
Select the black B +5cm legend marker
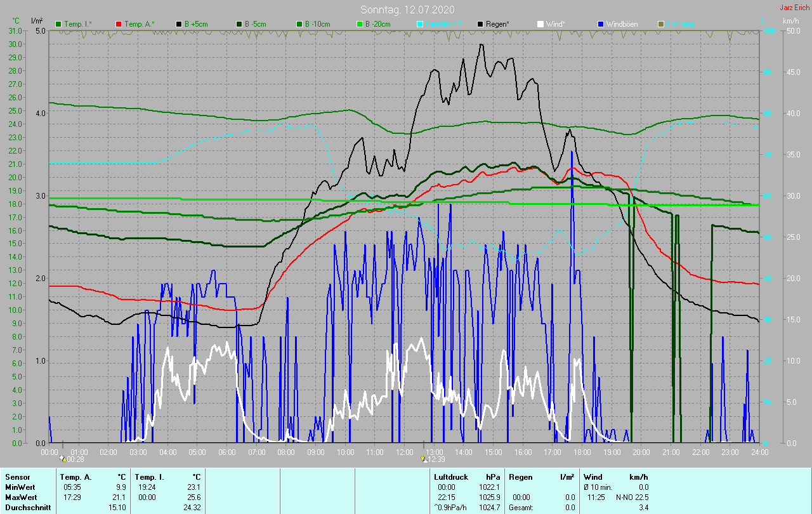[180, 24]
